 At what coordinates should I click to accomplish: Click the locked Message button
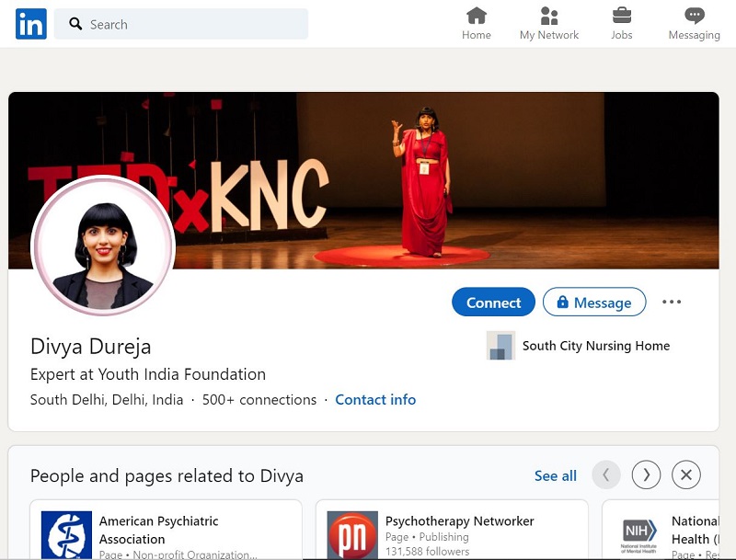594,302
